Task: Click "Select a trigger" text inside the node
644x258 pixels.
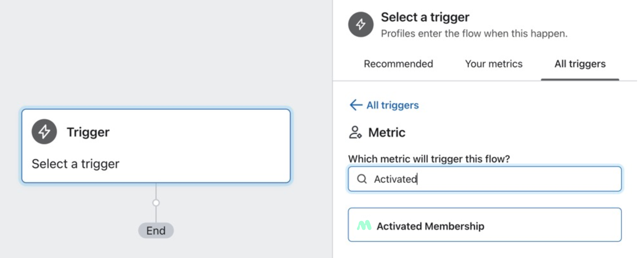Action: (x=75, y=164)
